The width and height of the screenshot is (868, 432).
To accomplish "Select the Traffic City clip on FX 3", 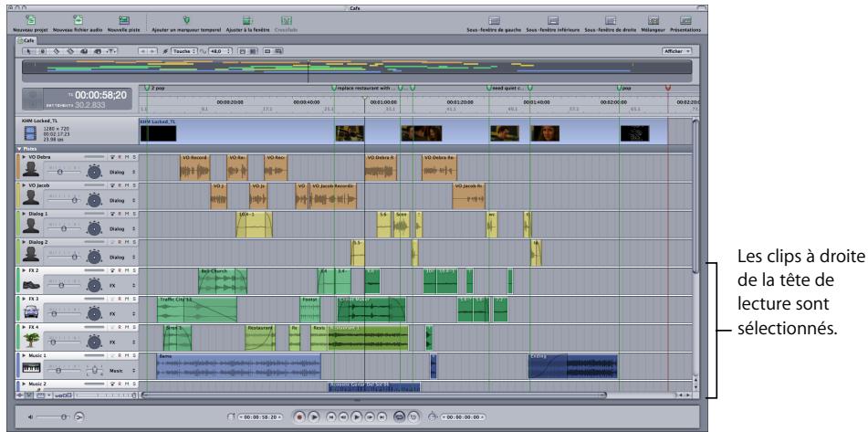I will pos(196,309).
